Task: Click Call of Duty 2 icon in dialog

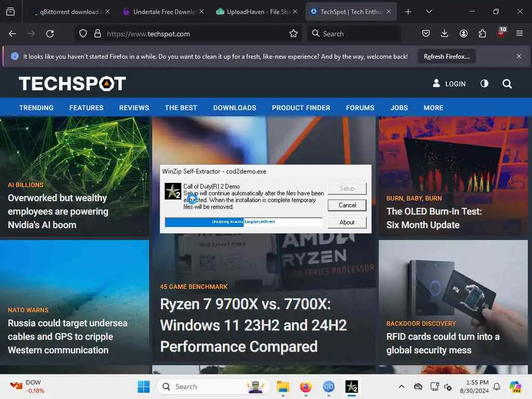Action: coord(172,191)
